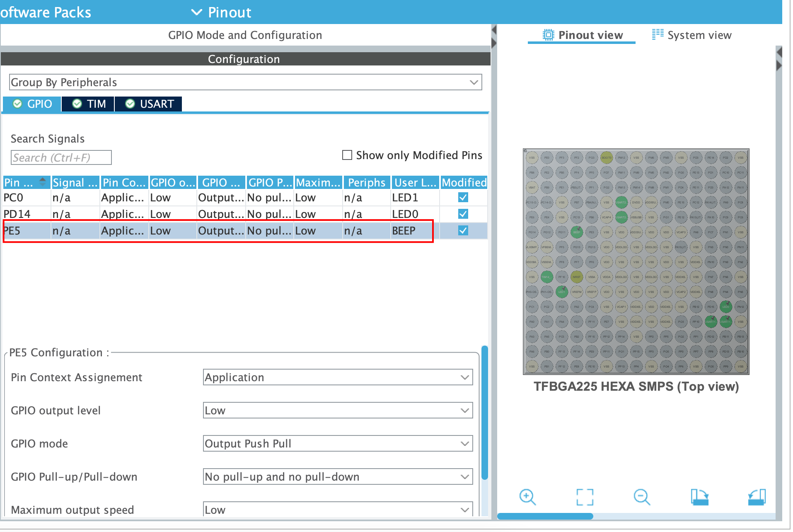Toggle the Modified checkbox for PC0
The width and height of the screenshot is (793, 532).
pos(463,198)
